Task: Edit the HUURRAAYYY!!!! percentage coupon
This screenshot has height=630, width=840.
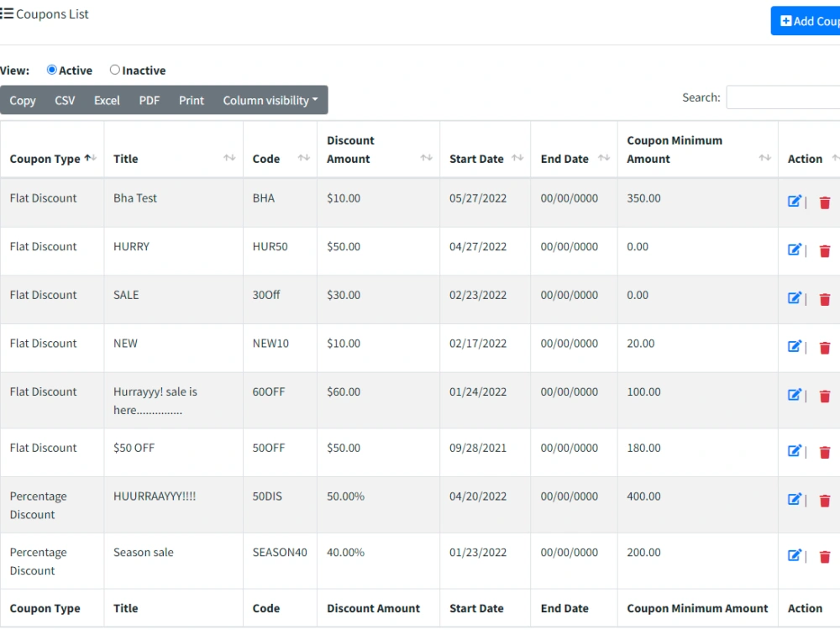Action: (795, 499)
